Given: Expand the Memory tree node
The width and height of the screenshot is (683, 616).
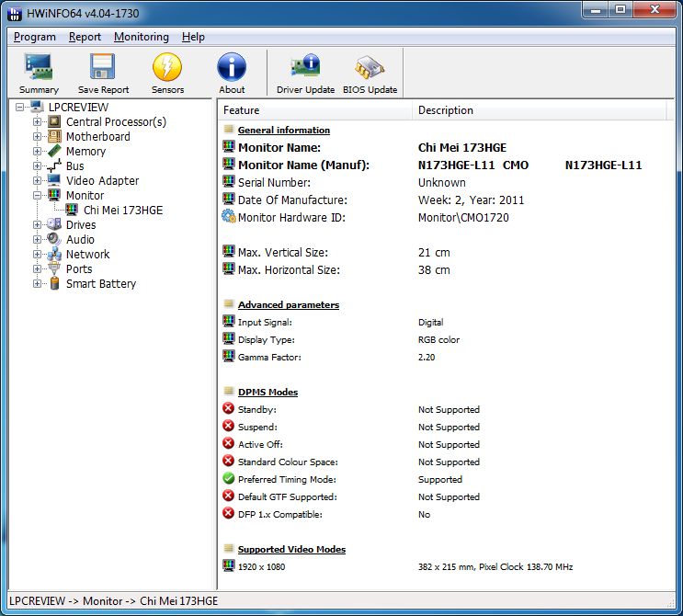Looking at the screenshot, I should point(37,151).
